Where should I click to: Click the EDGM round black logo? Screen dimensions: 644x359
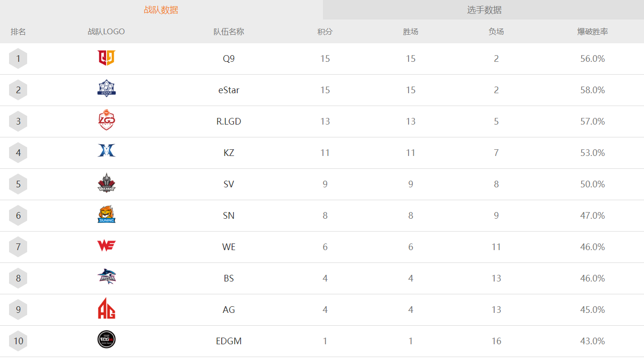coord(107,340)
